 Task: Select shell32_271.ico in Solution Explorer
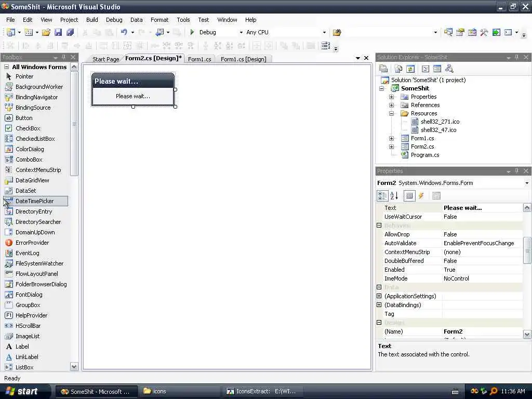tap(440, 122)
